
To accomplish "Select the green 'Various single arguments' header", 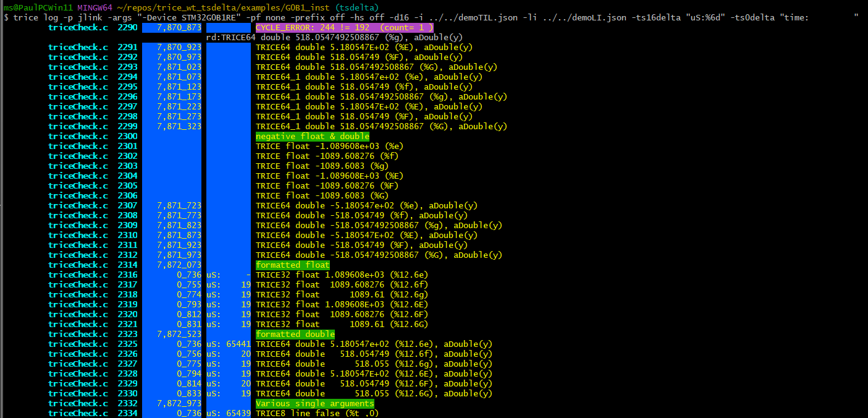I will click(x=314, y=403).
